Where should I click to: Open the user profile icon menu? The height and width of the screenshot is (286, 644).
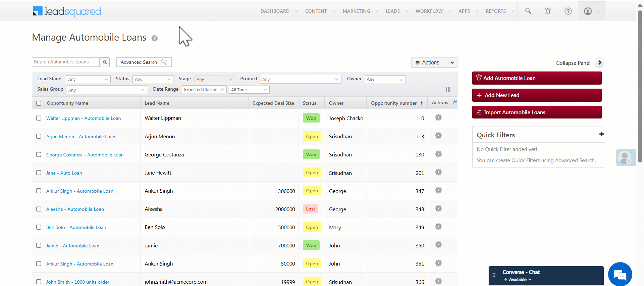(x=588, y=11)
